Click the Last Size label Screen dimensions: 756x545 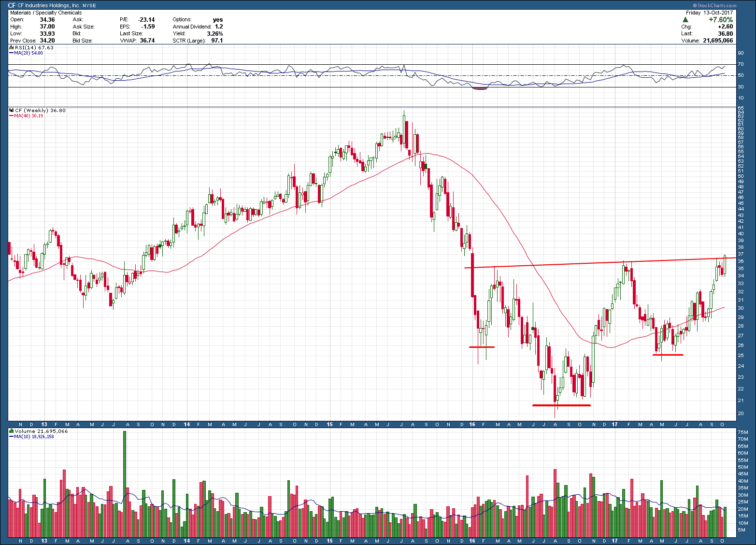point(131,34)
